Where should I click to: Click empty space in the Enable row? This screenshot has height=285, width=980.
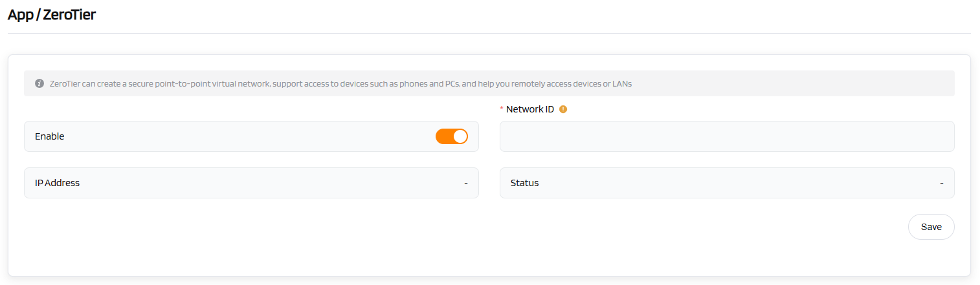(246, 136)
